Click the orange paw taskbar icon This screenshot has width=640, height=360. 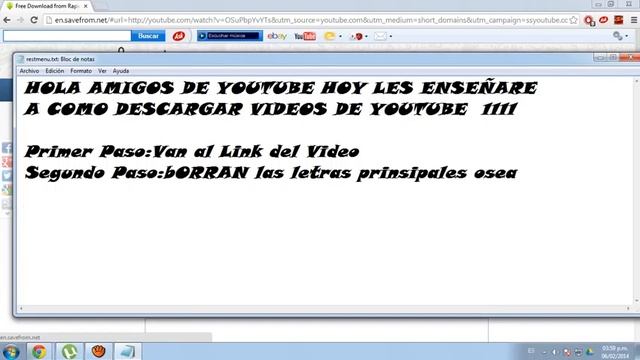tap(98, 351)
